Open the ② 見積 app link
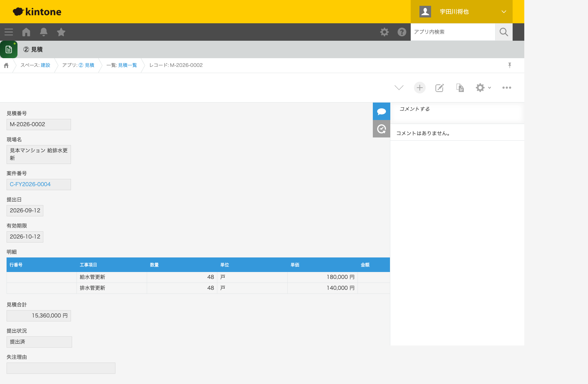The image size is (588, 384). click(x=86, y=65)
